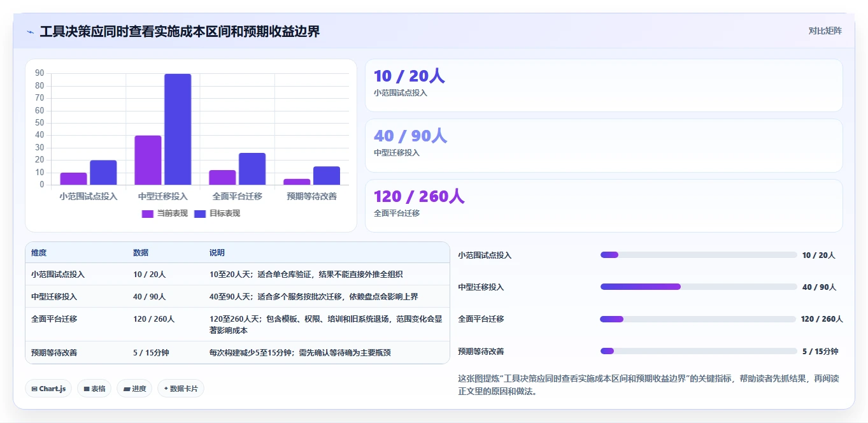This screenshot has height=423, width=868.
Task: Click progress value 5 / 15分钟
Action: tap(820, 351)
